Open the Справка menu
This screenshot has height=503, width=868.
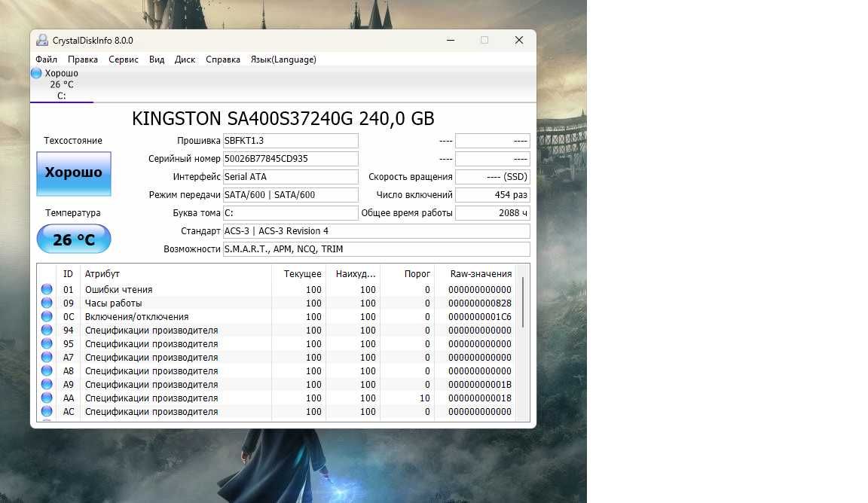223,59
